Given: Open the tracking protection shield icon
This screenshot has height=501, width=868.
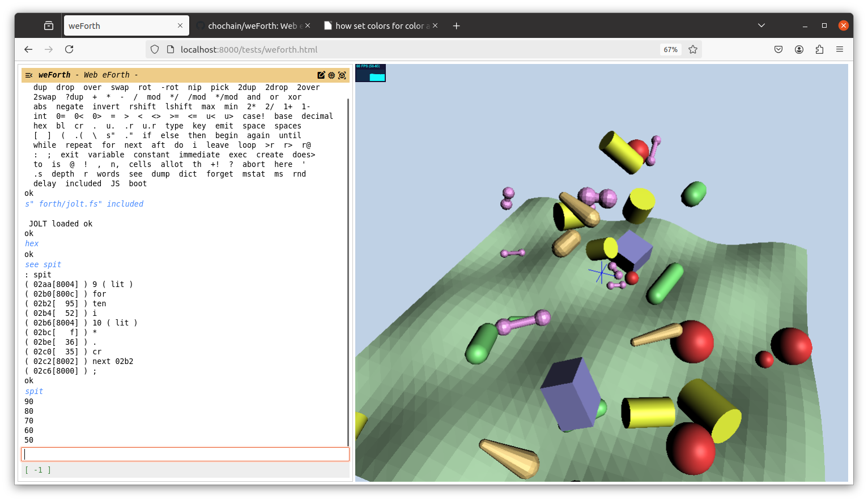Looking at the screenshot, I should pos(155,50).
